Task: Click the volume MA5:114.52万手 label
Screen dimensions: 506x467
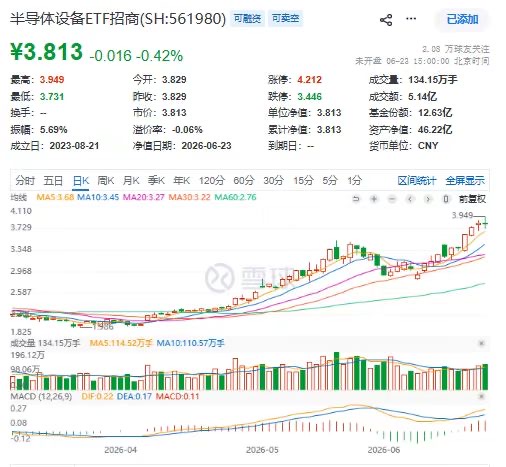Action: [x=121, y=343]
